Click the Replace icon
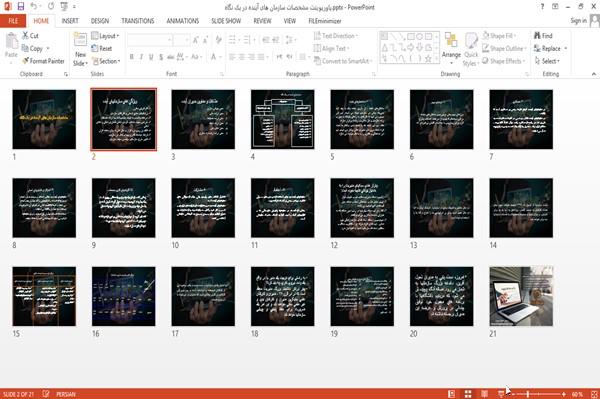This screenshot has width=600, height=399. [x=538, y=49]
